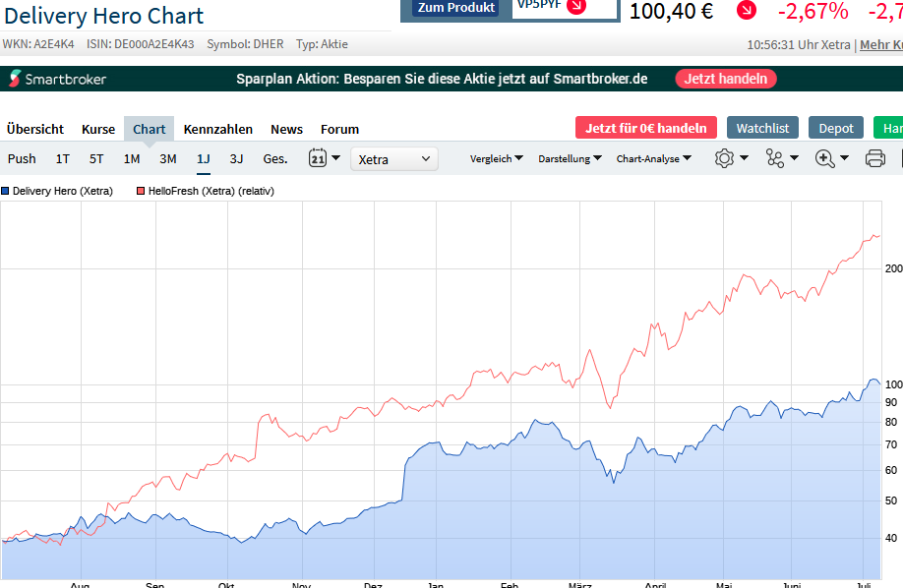Image resolution: width=903 pixels, height=588 pixels.
Task: Open the calendar date range icon
Action: 318,157
